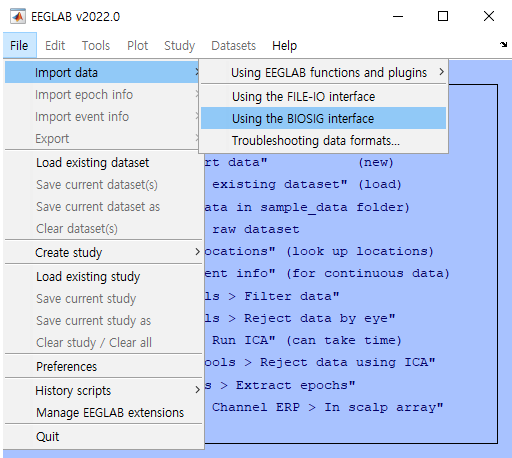Choose Load existing study
This screenshot has height=458, width=512.
103,277
